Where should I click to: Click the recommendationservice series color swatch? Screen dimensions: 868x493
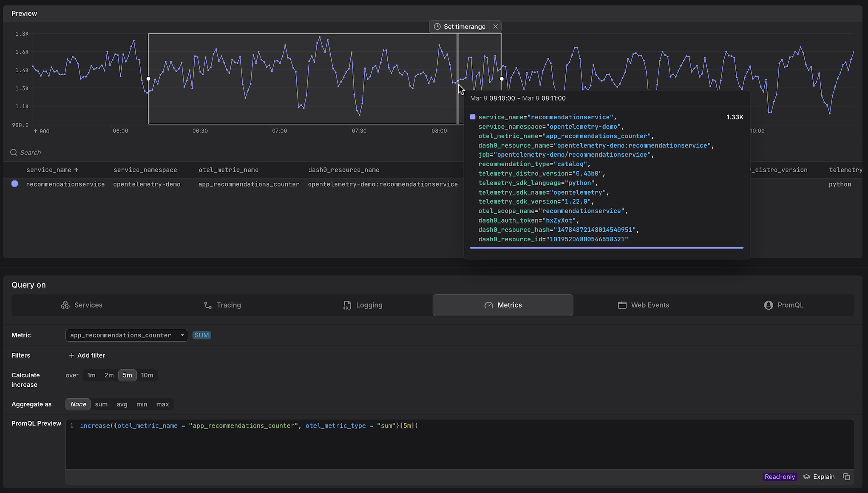point(15,184)
